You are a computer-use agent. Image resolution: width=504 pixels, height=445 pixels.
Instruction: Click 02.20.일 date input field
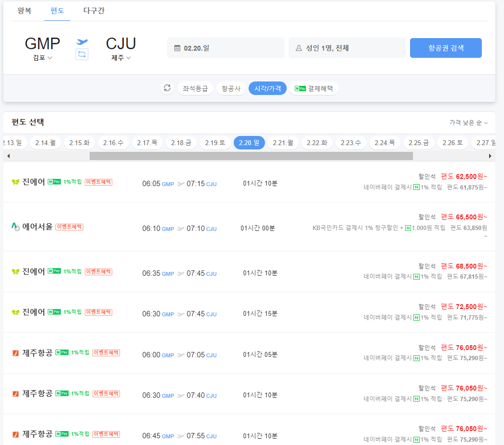tap(225, 48)
